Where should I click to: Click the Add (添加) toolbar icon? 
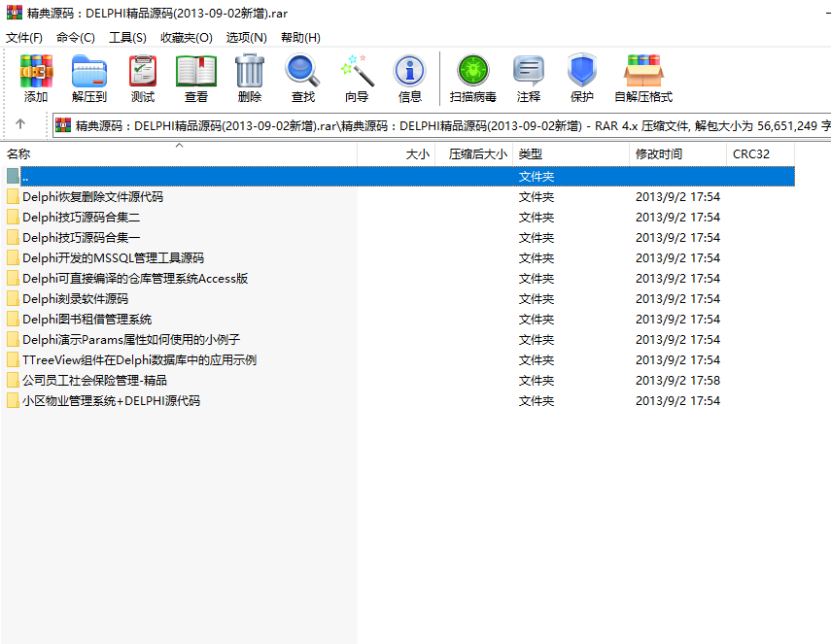[36, 78]
